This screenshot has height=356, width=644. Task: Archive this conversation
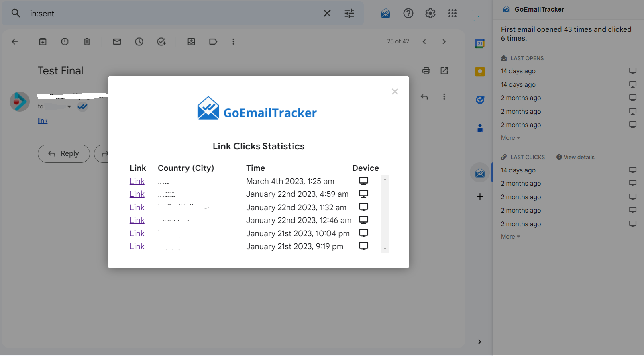tap(43, 41)
